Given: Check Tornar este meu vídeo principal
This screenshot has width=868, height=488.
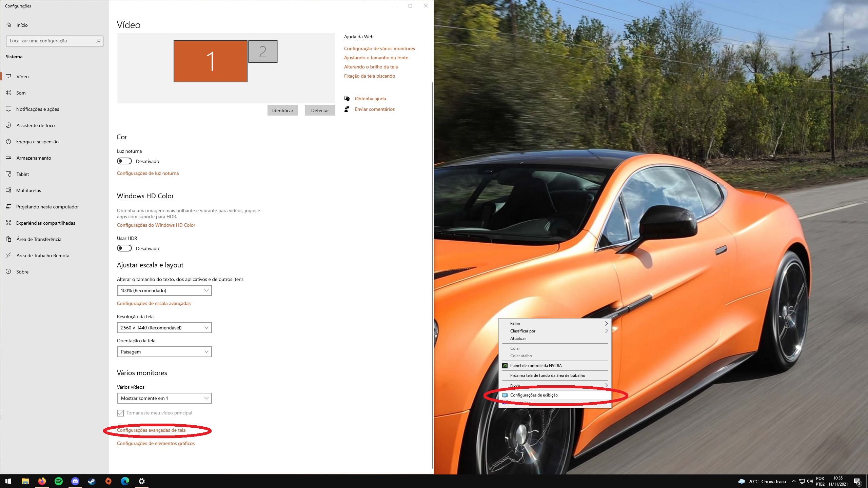Looking at the screenshot, I should pos(120,413).
